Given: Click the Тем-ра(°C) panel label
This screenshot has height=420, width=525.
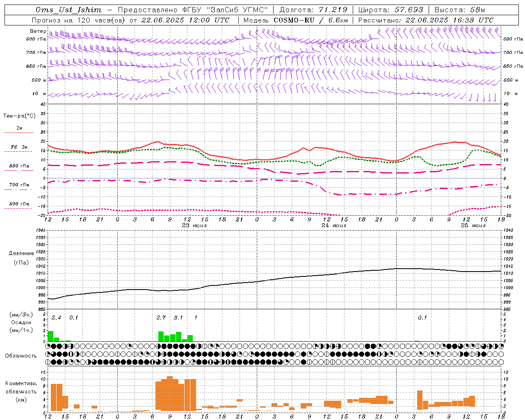Looking at the screenshot, I should coord(19,116).
